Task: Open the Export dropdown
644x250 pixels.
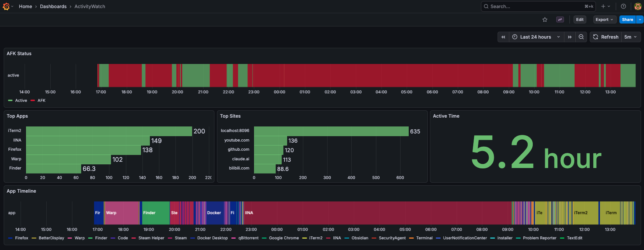Action: [604, 20]
